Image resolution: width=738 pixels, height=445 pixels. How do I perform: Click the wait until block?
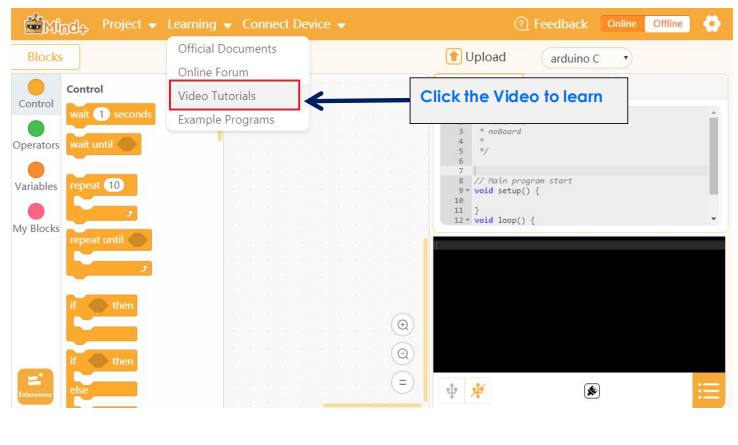click(x=104, y=145)
